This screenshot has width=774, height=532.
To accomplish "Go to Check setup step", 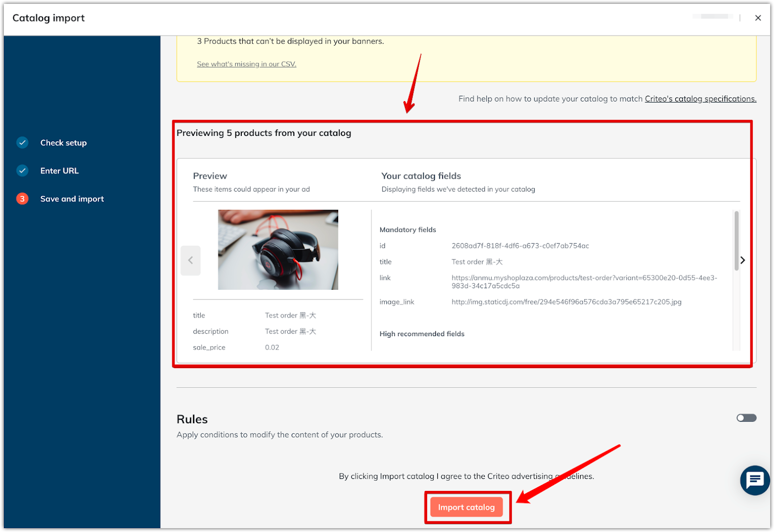I will pyautogui.click(x=63, y=143).
